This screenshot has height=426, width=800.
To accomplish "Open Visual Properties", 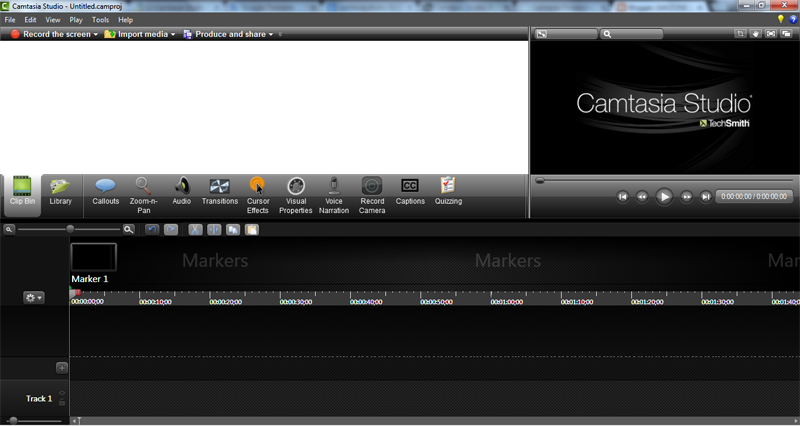I will pyautogui.click(x=296, y=195).
